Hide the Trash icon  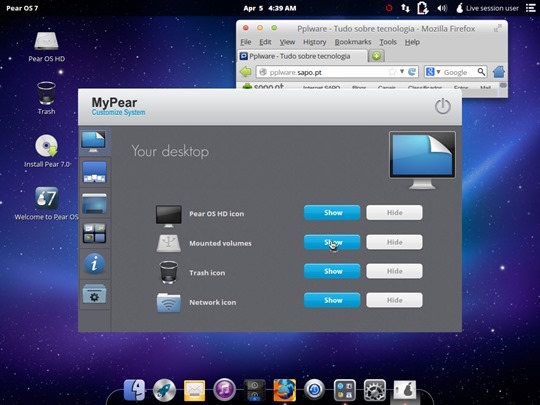tap(394, 271)
